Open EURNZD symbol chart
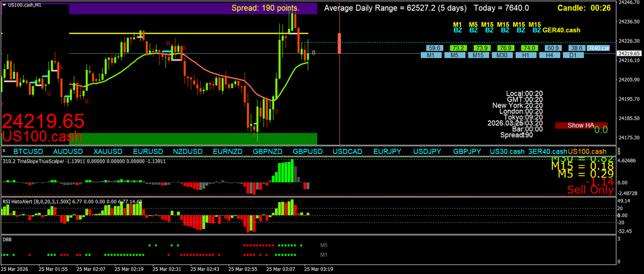Viewport: 644px width, 274px height. point(228,152)
